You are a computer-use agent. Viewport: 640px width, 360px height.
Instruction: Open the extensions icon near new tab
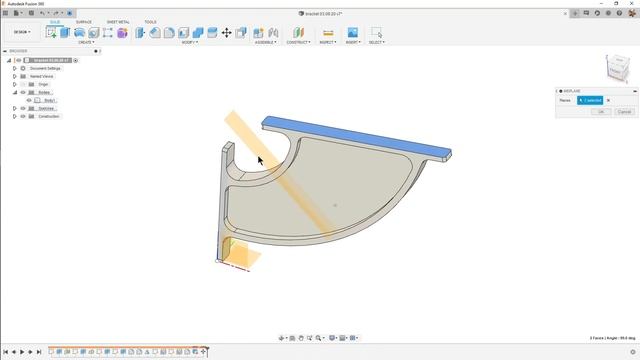pyautogui.click(x=586, y=13)
